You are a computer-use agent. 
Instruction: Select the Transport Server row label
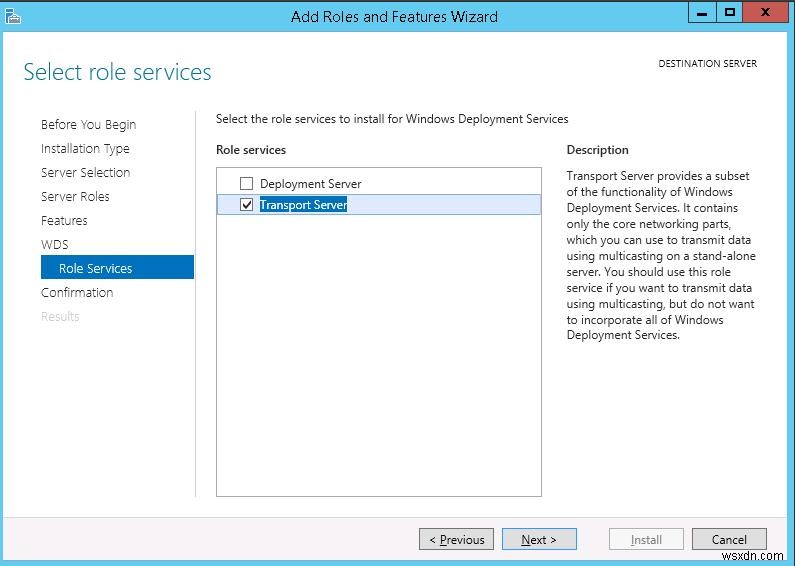point(303,204)
